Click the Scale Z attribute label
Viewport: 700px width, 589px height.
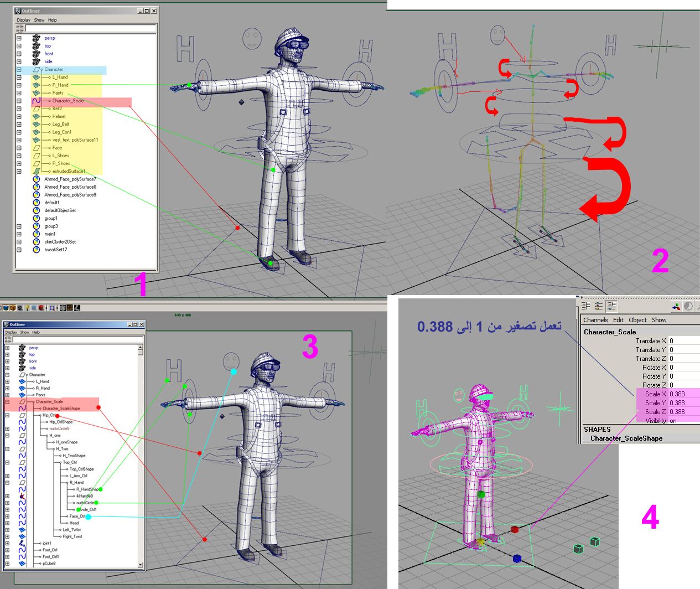tap(656, 412)
